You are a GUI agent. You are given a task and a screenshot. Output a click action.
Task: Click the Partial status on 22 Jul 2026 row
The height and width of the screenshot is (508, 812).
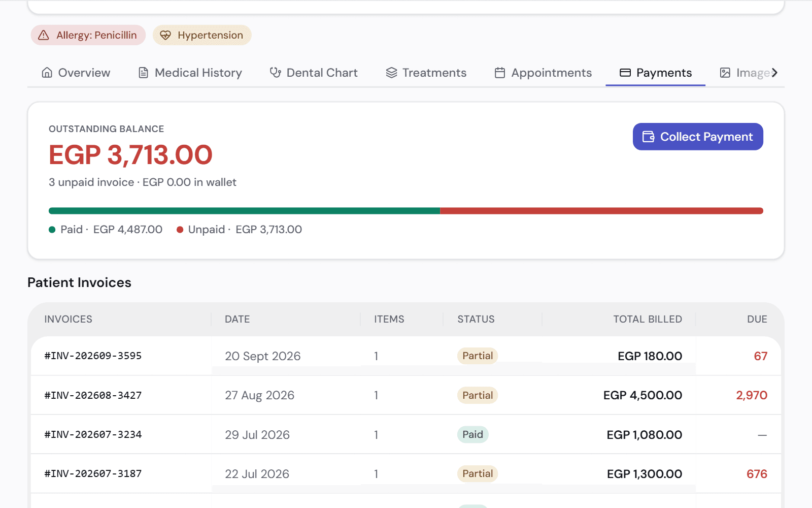pos(478,473)
